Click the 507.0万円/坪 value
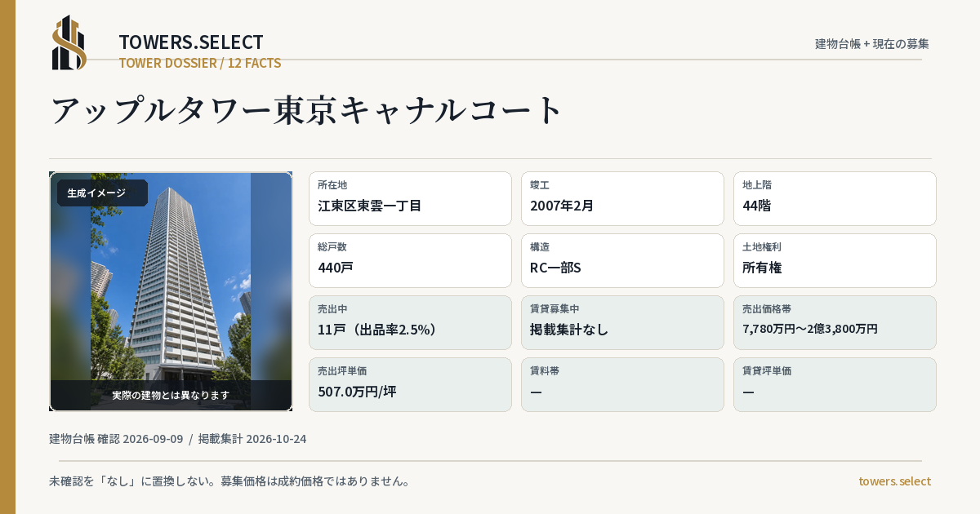This screenshot has height=514, width=980. click(x=357, y=392)
